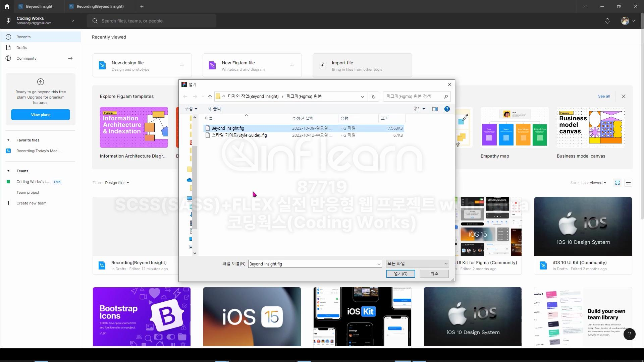The image size is (644, 362).
Task: Open the Business model canvas template
Action: tap(591, 127)
